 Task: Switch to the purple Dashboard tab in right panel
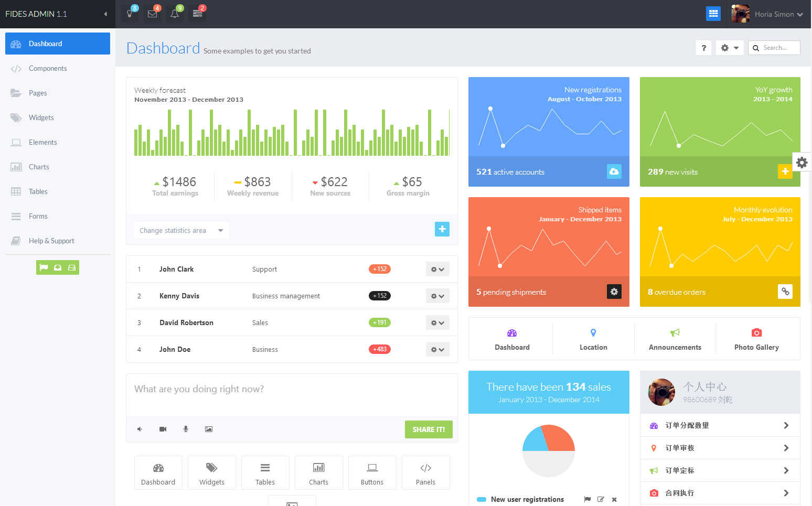click(512, 339)
